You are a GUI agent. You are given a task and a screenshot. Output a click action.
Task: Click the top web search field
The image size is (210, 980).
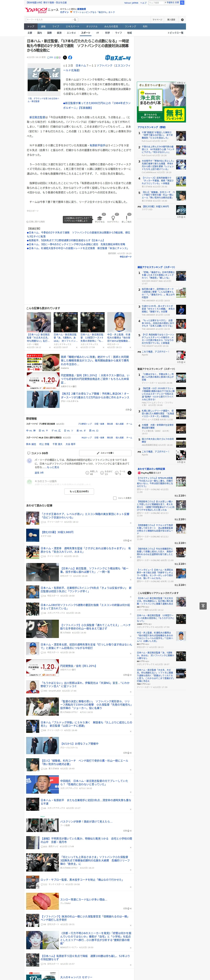tap(156, 3)
